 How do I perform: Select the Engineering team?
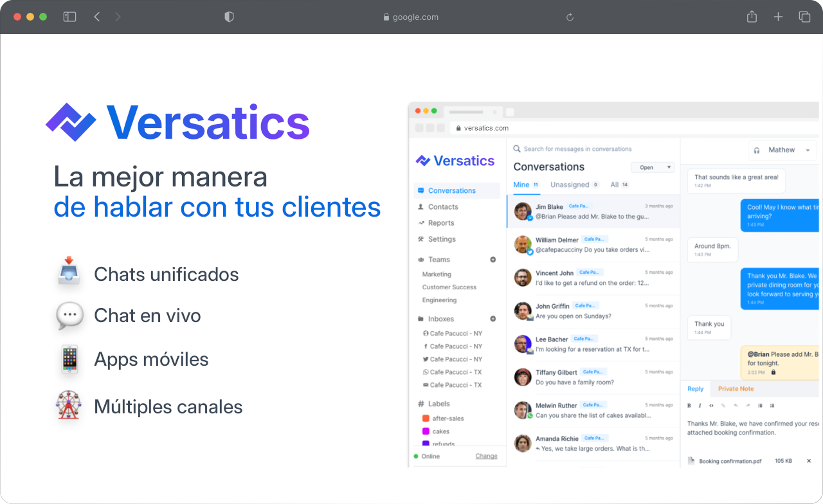point(439,300)
